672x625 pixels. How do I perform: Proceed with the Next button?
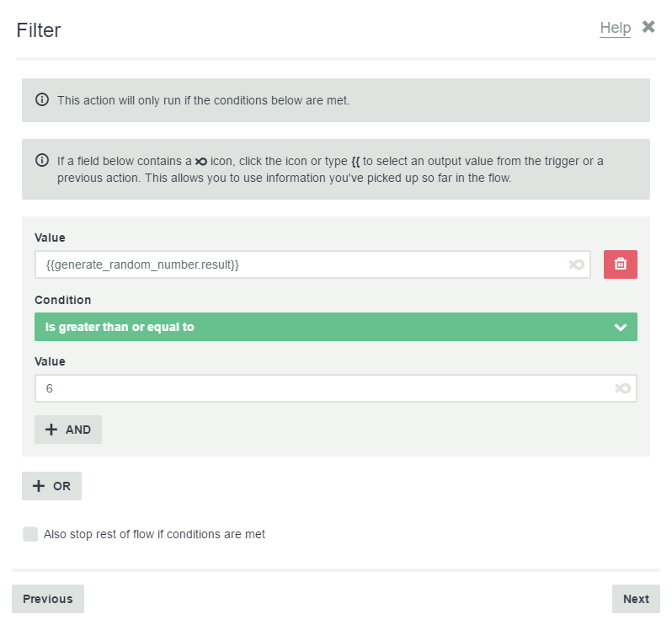[636, 599]
